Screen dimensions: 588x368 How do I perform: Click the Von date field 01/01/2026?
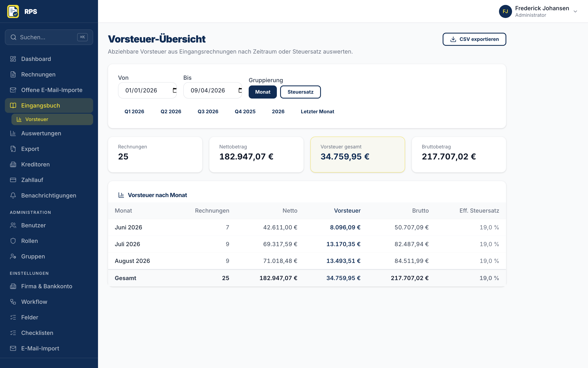pos(147,90)
